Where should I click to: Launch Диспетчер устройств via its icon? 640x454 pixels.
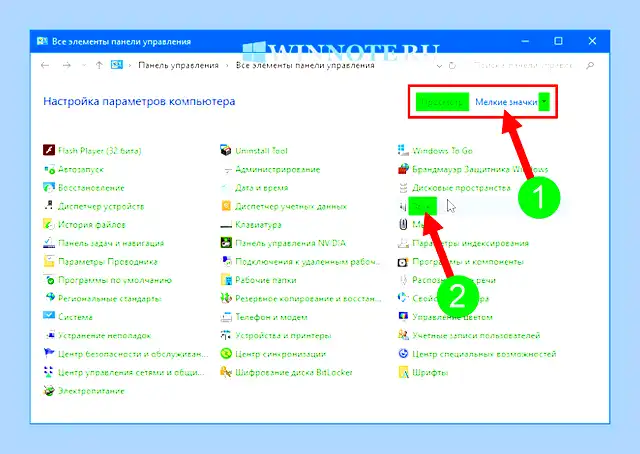[x=49, y=206]
